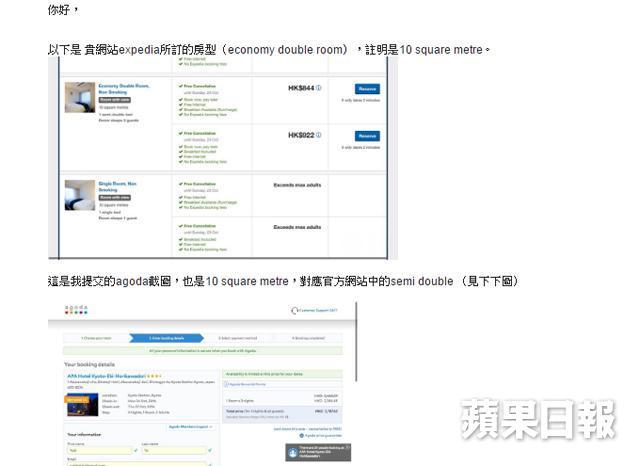640x466 pixels.
Task: Click the Agoda price guarantee icon
Action: 302,436
